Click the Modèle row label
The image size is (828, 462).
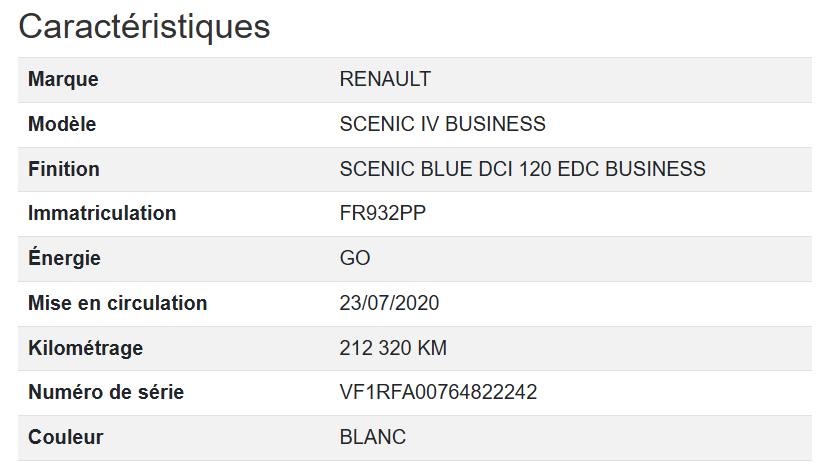coord(62,125)
